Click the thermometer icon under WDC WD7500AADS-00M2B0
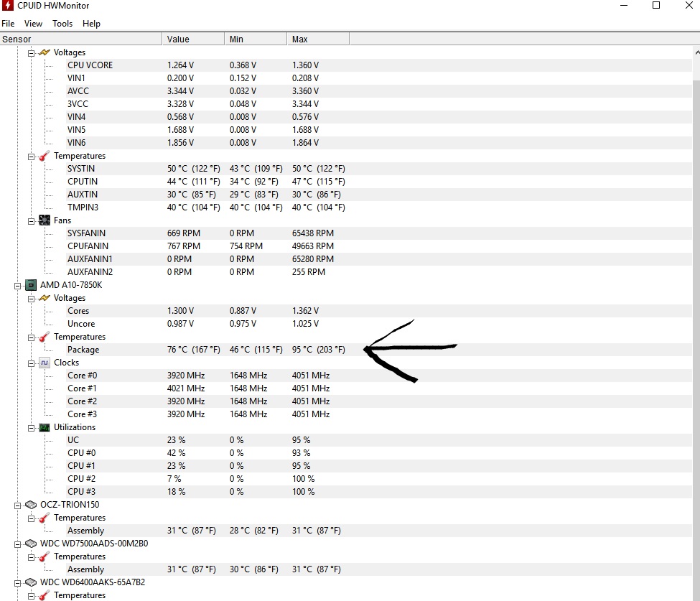700x601 pixels. 45,556
